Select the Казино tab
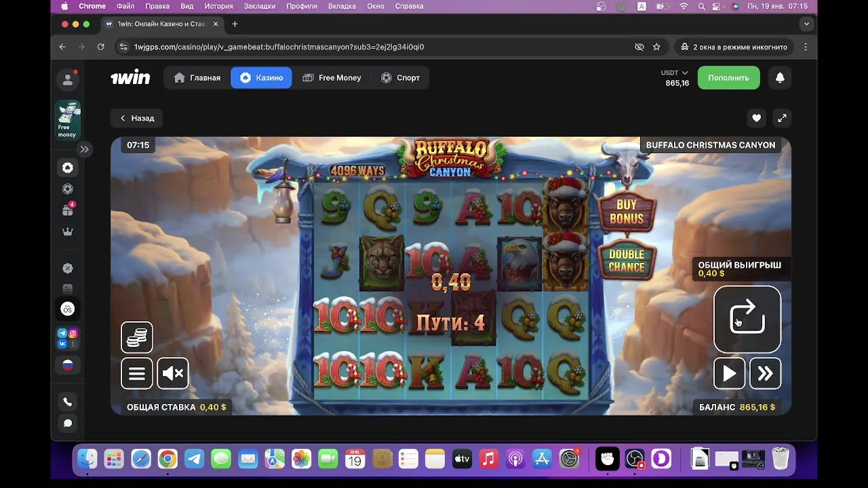 pos(261,78)
